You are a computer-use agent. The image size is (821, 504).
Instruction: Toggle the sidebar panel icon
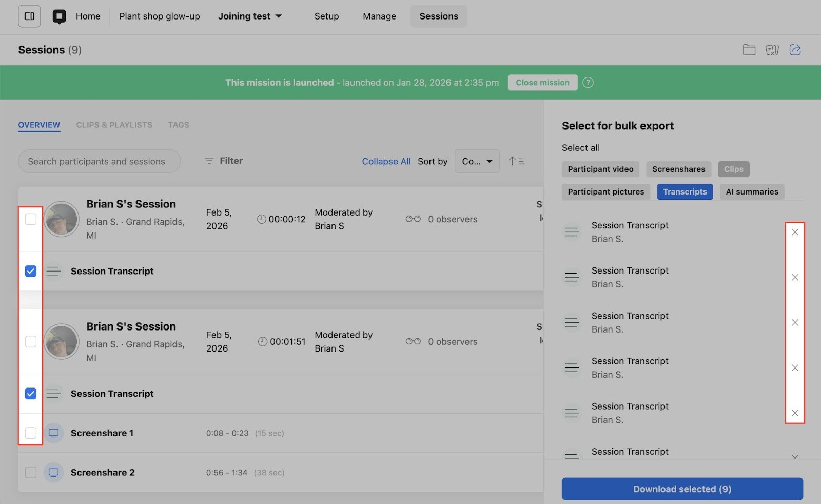click(x=29, y=16)
